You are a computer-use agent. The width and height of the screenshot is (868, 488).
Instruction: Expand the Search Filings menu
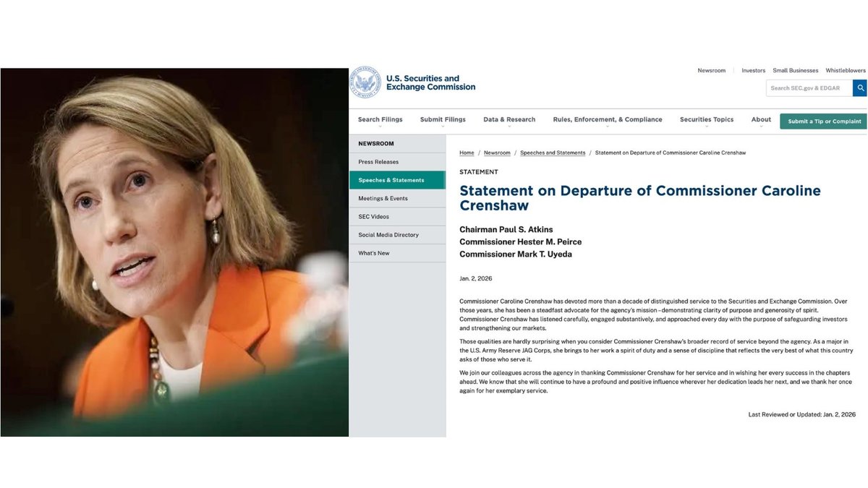click(x=380, y=120)
